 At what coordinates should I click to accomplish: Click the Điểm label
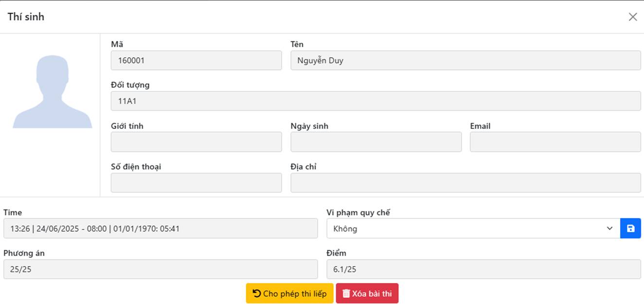pyautogui.click(x=337, y=253)
